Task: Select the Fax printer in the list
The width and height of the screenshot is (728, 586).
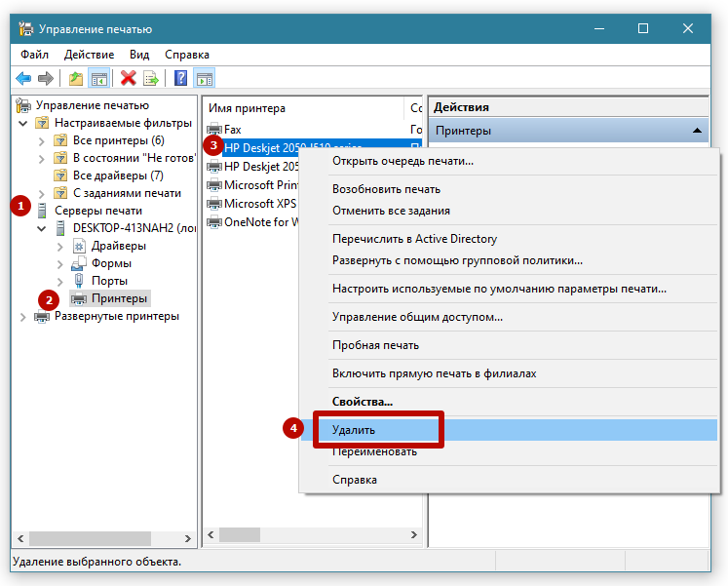Action: click(x=233, y=129)
